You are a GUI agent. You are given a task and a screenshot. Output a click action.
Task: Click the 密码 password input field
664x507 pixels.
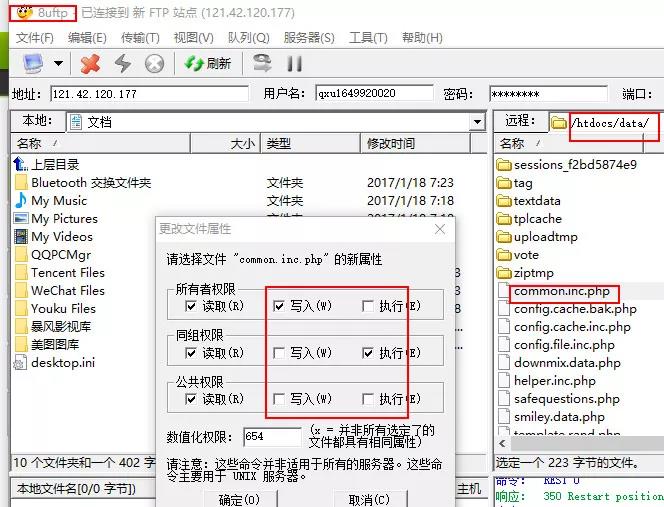click(548, 94)
